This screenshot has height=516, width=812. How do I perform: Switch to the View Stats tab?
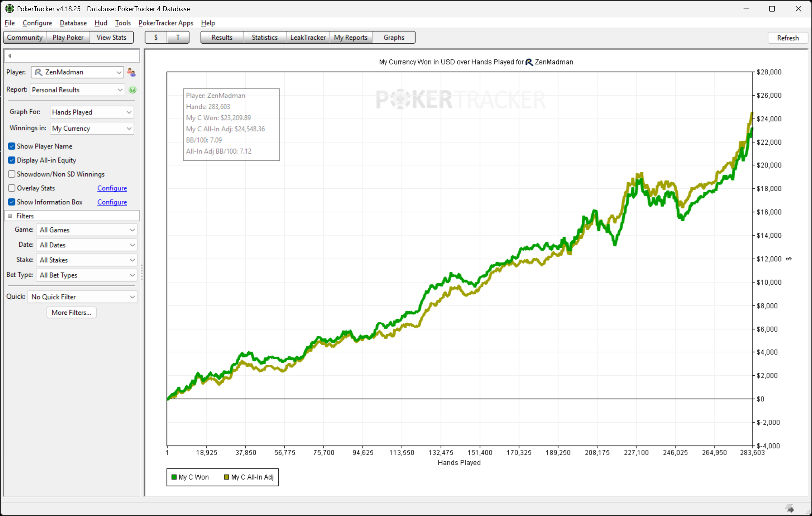(x=112, y=38)
